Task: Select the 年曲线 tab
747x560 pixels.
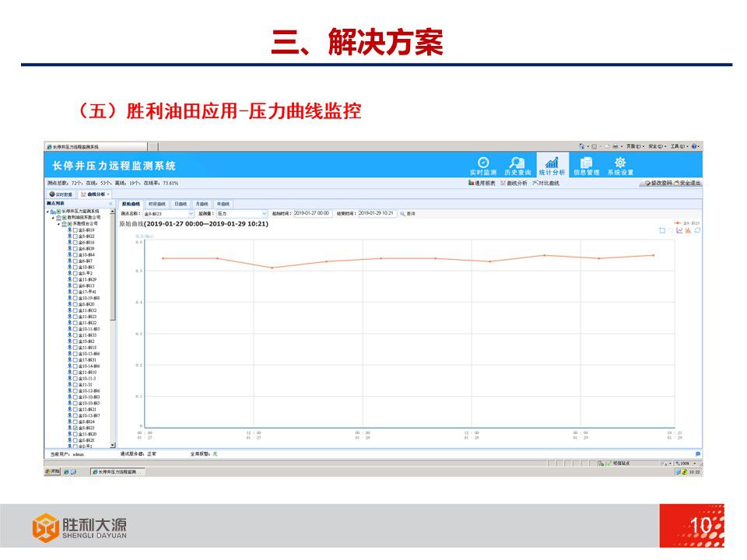Action: point(223,204)
